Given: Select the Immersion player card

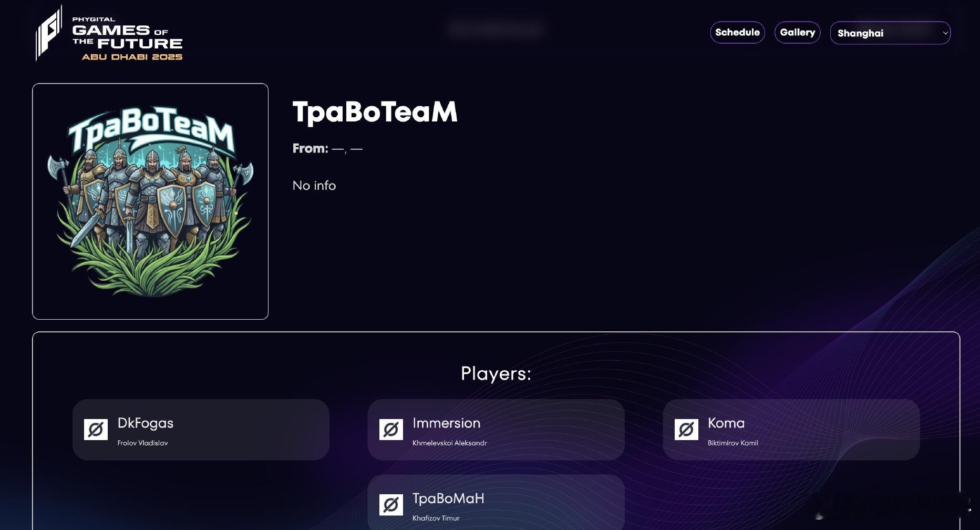Looking at the screenshot, I should [x=496, y=430].
